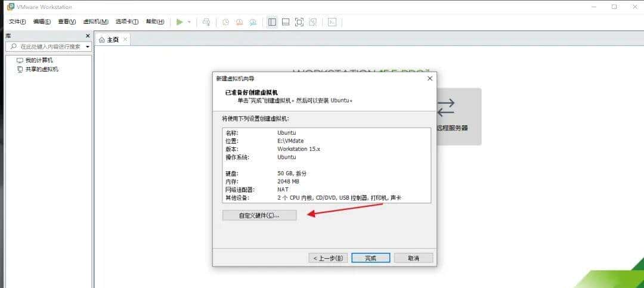Image resolution: width=644 pixels, height=288 pixels.
Task: Open the power options dropdown arrow beside play
Action: (190, 22)
